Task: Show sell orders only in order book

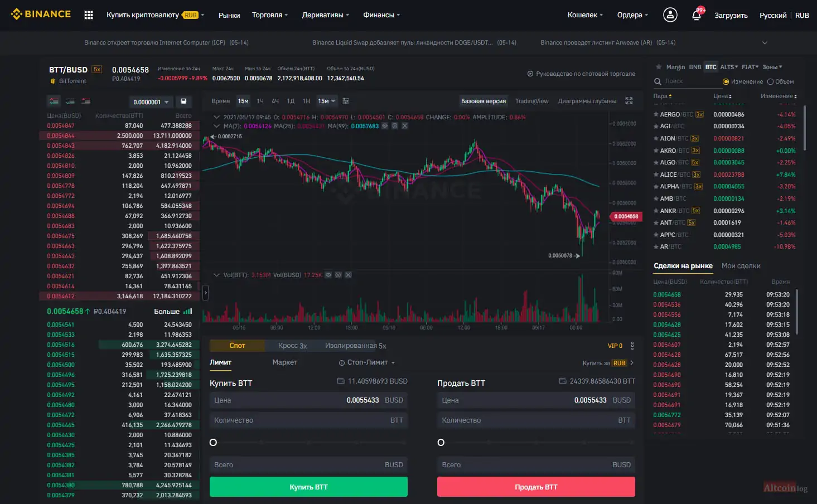Action: [x=86, y=101]
